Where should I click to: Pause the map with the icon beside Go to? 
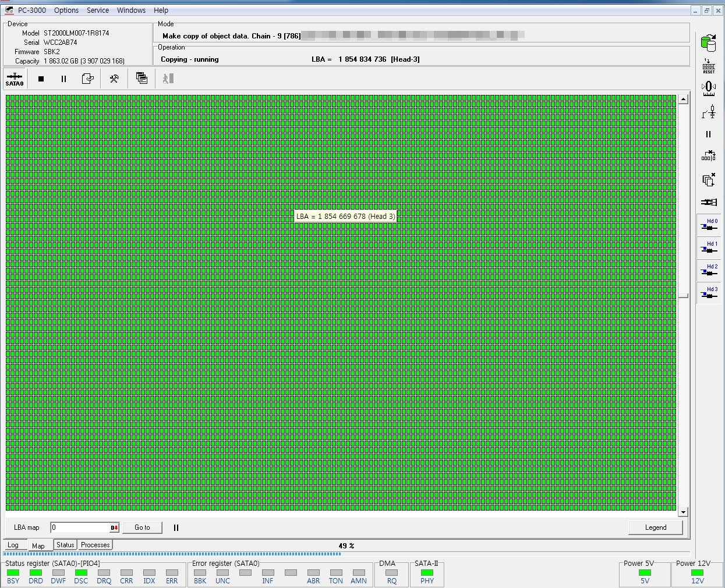(176, 527)
